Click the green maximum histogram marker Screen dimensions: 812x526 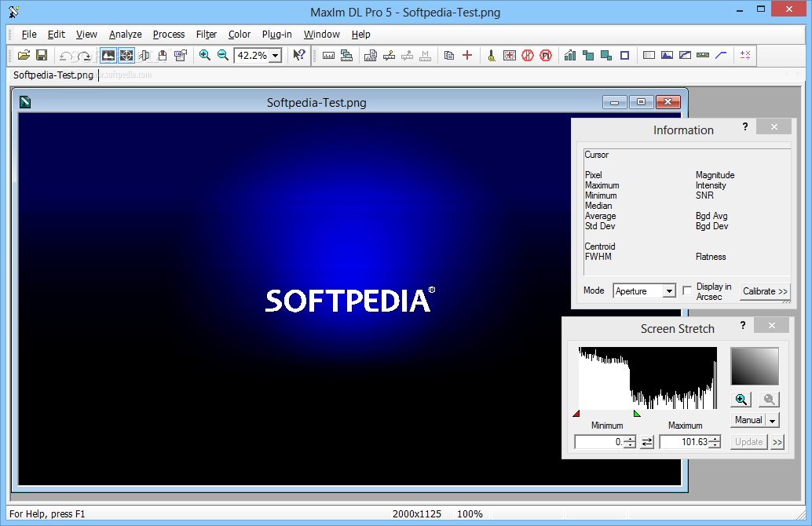(x=637, y=413)
